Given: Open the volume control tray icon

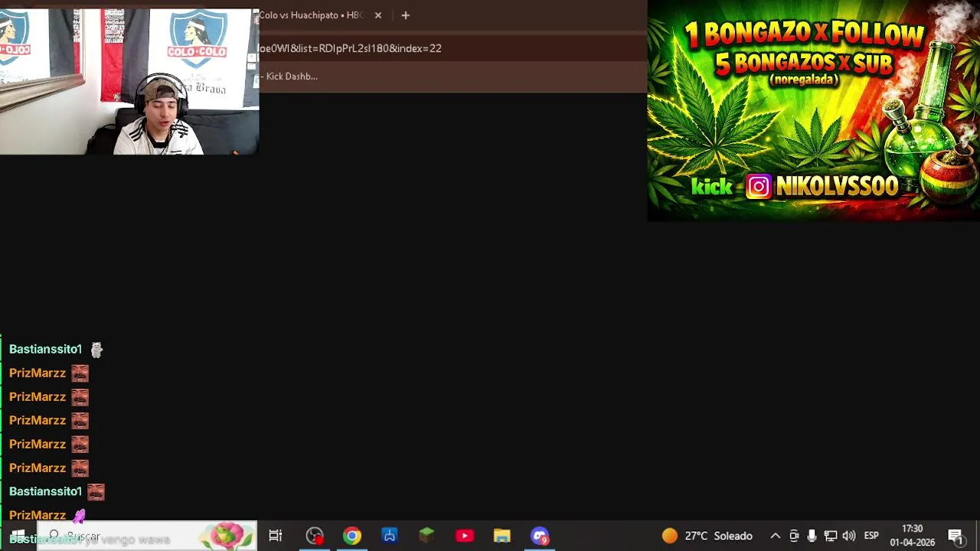Looking at the screenshot, I should click(x=849, y=536).
